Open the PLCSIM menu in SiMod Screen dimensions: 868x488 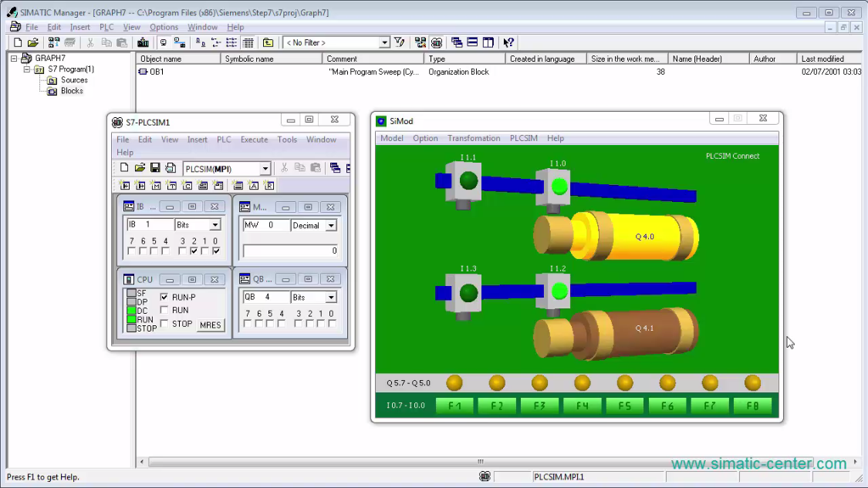524,138
